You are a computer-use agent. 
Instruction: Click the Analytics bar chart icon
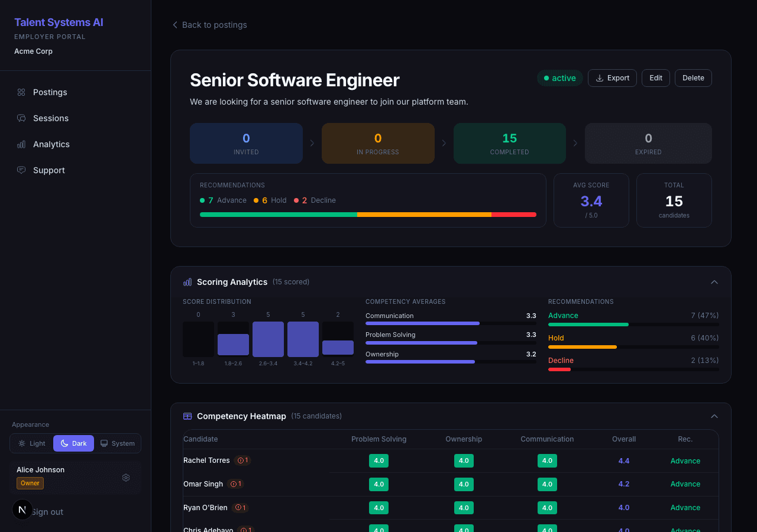pyautogui.click(x=21, y=144)
